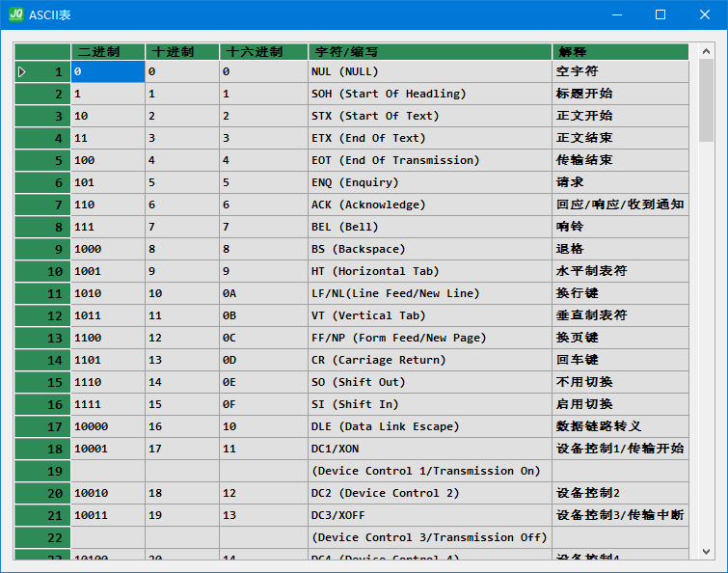Click the 解释 column header
This screenshot has width=728, height=573.
tap(620, 51)
